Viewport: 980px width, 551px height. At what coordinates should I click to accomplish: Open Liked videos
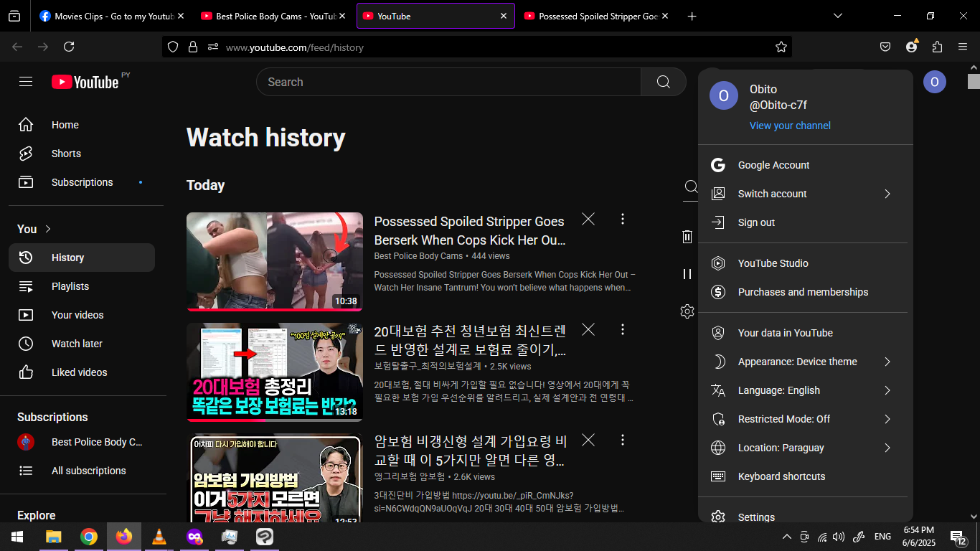[x=82, y=372]
